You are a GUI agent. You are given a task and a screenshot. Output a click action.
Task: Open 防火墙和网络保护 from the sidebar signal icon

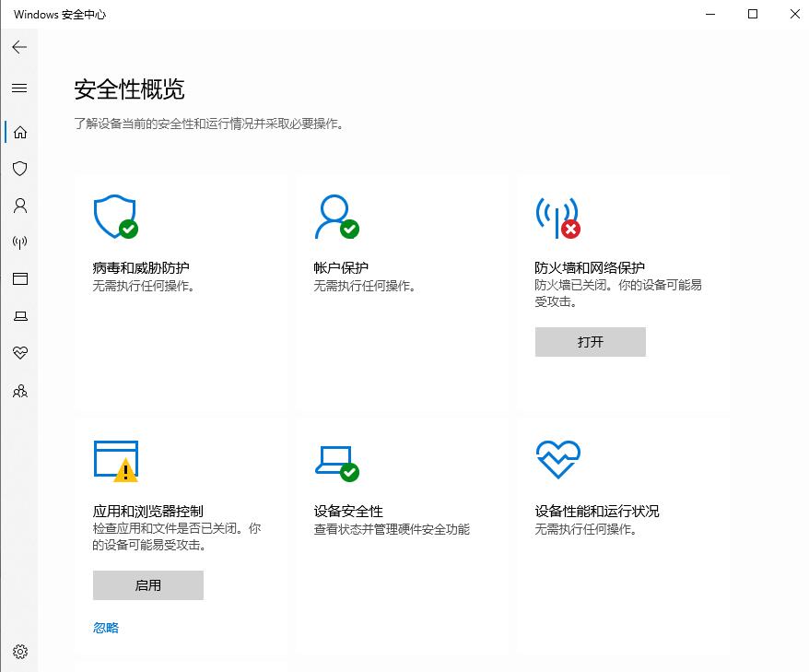pyautogui.click(x=19, y=242)
